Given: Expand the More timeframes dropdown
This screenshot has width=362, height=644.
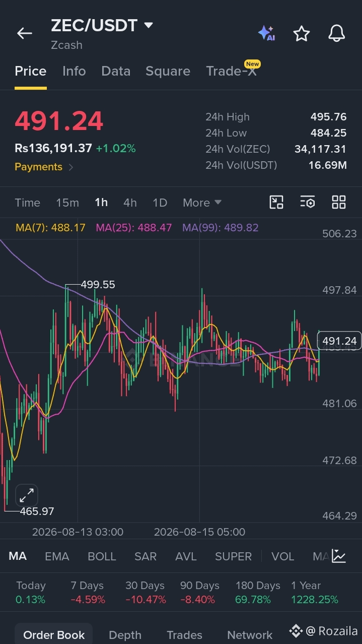Looking at the screenshot, I should [x=202, y=203].
